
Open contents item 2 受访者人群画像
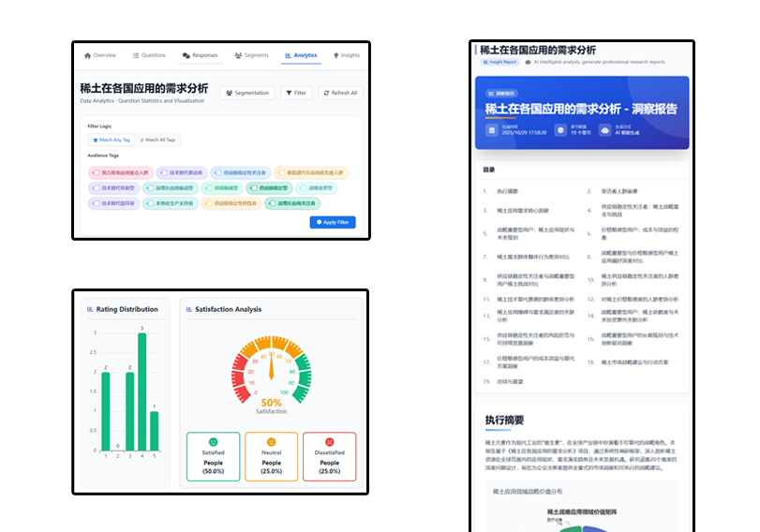tap(619, 191)
